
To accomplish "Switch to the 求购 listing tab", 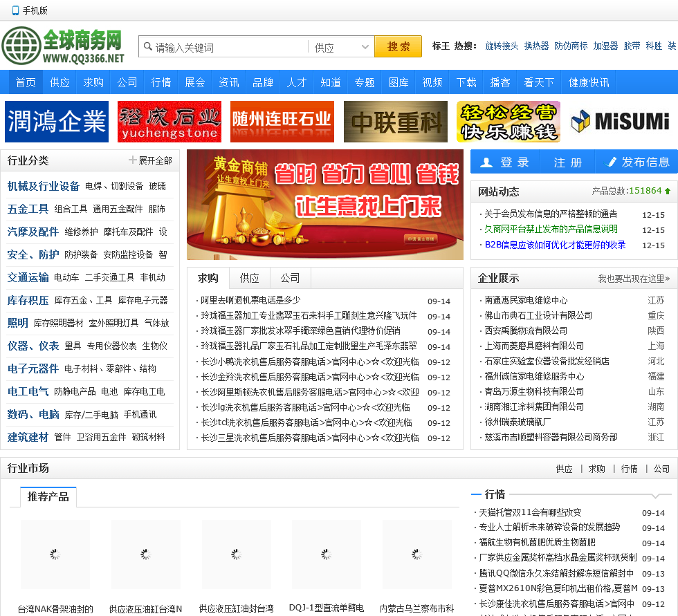I will (x=208, y=278).
